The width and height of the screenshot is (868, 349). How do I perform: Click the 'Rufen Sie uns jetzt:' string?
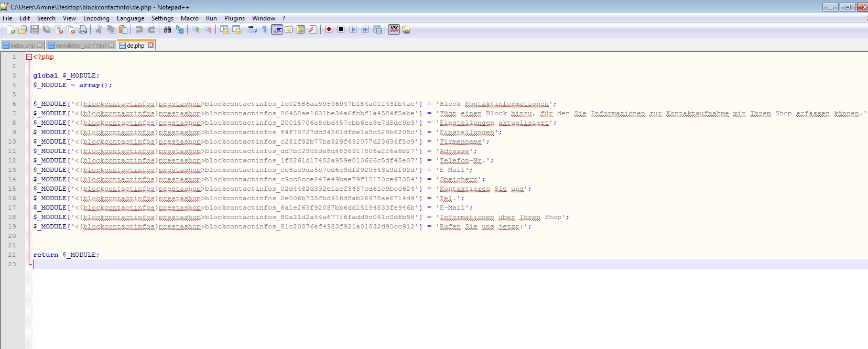[x=482, y=226]
